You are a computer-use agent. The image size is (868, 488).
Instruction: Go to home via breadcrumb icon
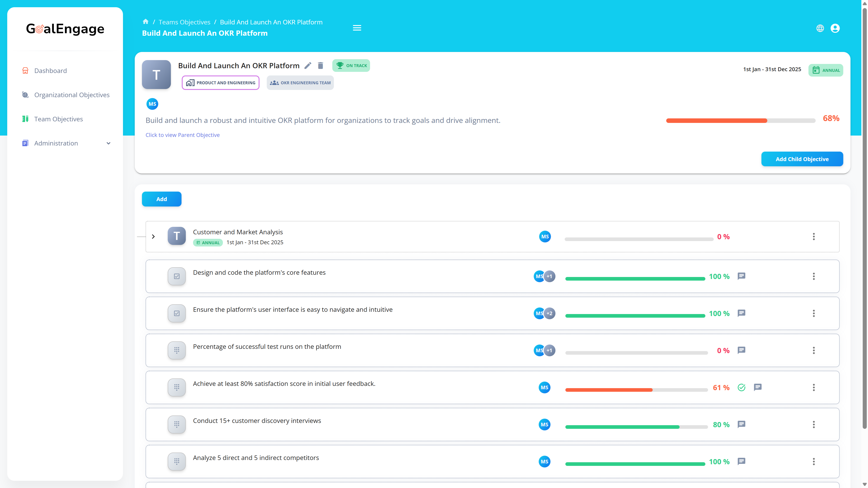(146, 21)
